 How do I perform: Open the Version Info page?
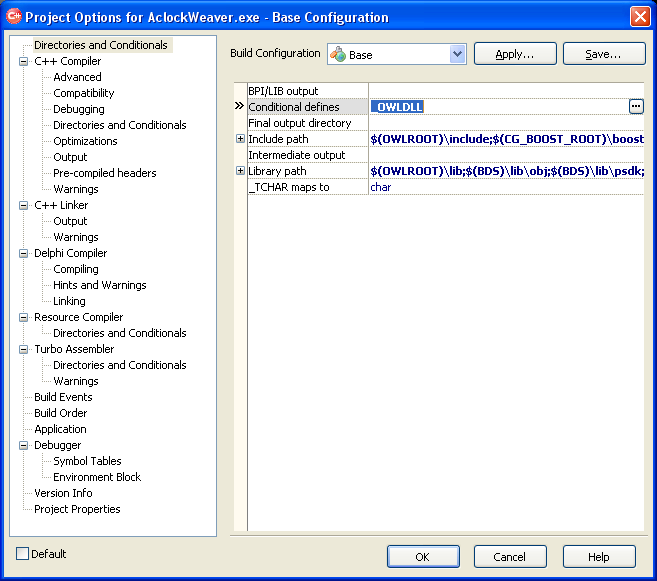pos(63,493)
